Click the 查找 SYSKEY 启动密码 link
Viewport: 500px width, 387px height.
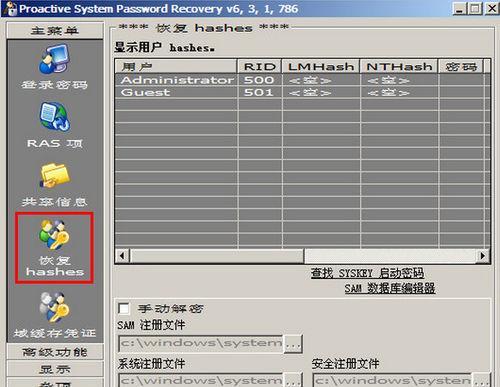(367, 273)
